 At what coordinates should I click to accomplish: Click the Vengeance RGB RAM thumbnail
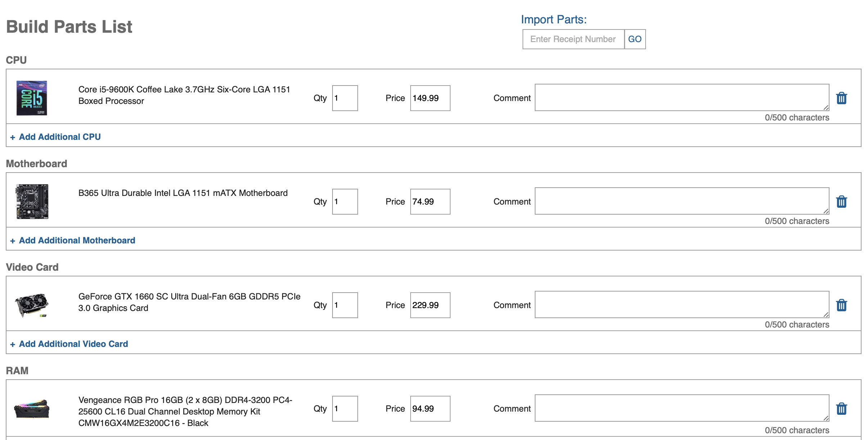[x=32, y=409]
